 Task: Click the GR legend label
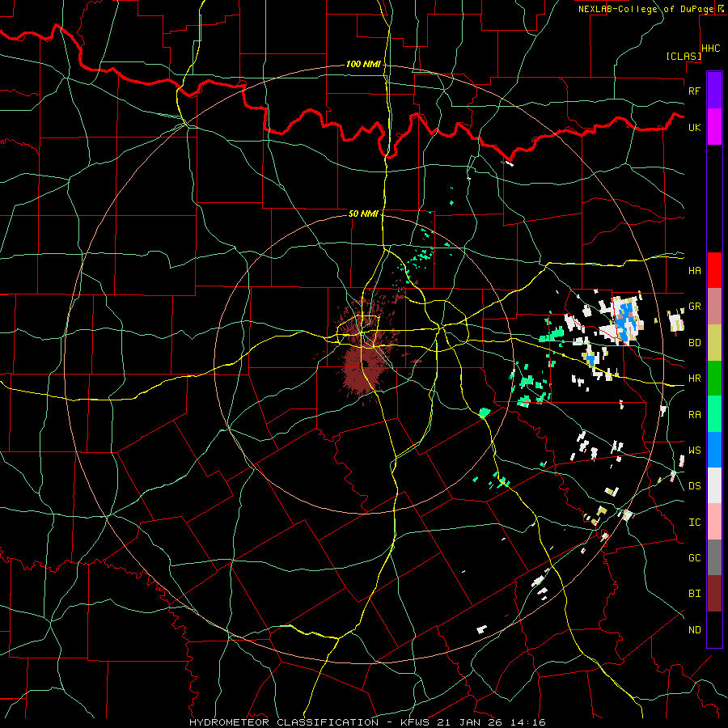[695, 307]
